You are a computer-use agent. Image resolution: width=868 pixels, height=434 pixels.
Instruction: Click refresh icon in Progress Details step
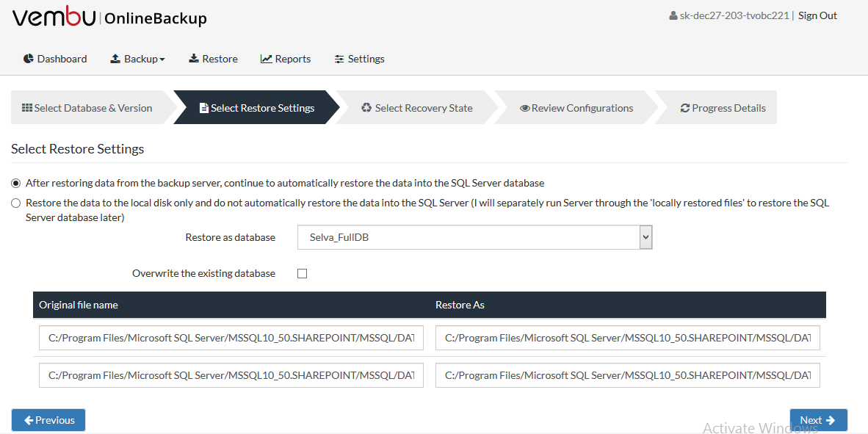pyautogui.click(x=685, y=109)
